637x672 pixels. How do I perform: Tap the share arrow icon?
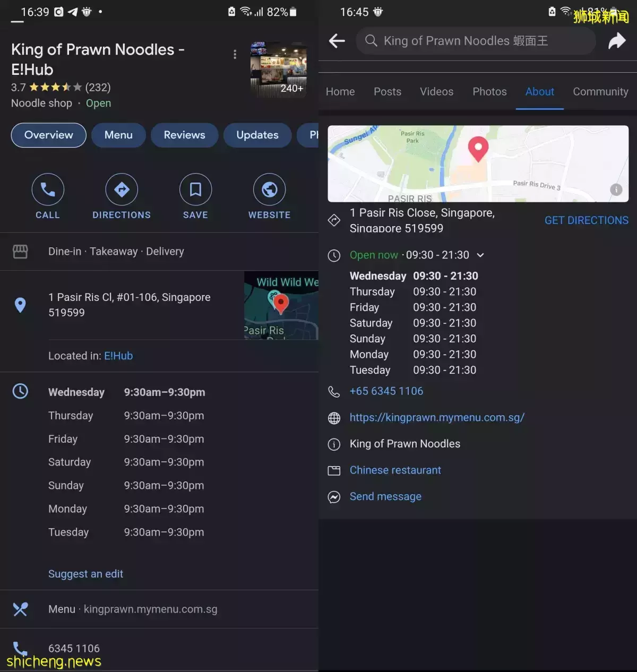pos(617,41)
